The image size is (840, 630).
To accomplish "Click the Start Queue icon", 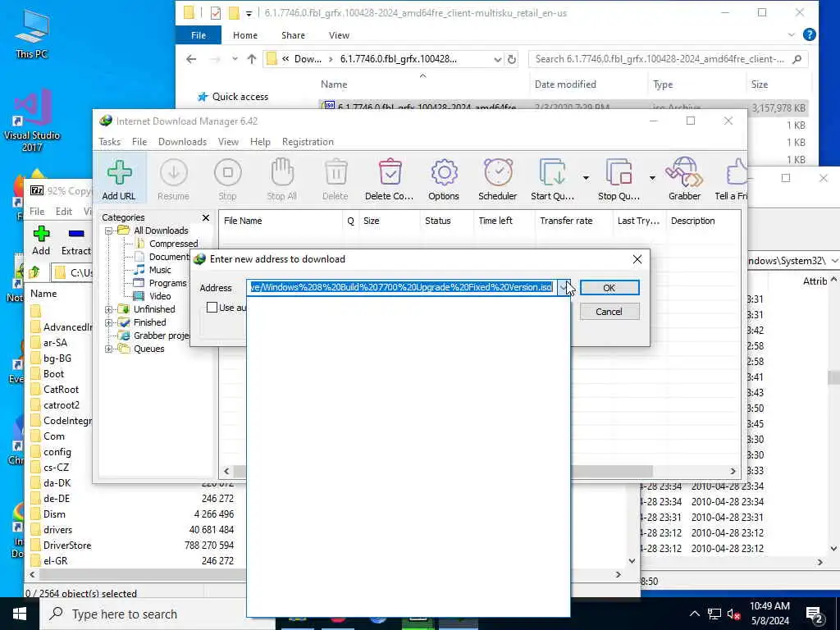I will coord(552,180).
